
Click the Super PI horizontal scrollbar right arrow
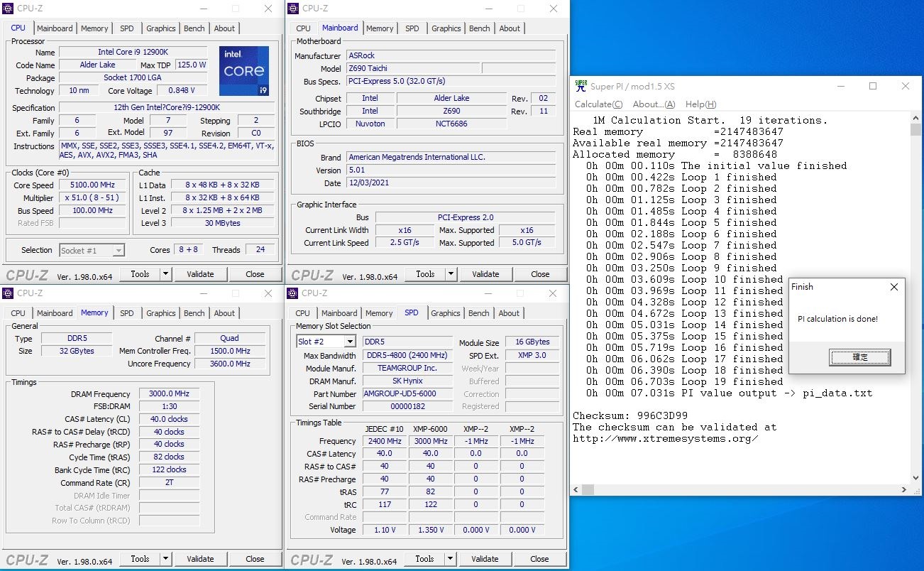(906, 490)
